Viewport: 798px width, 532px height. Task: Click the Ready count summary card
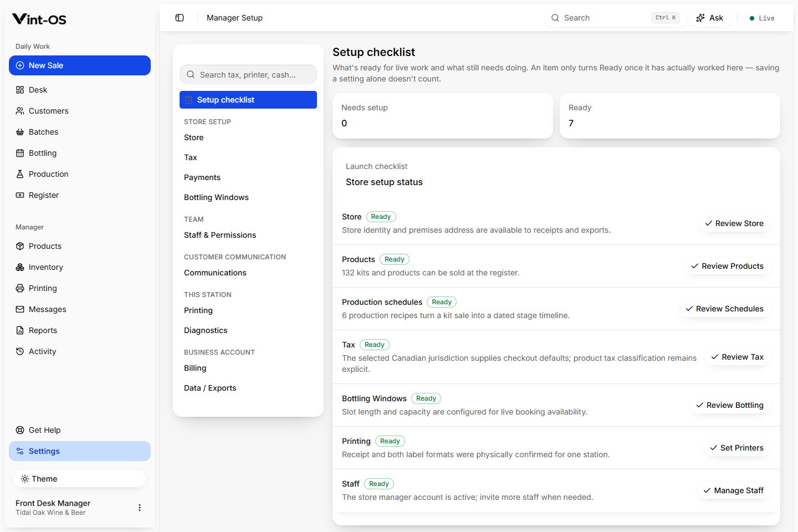click(670, 116)
